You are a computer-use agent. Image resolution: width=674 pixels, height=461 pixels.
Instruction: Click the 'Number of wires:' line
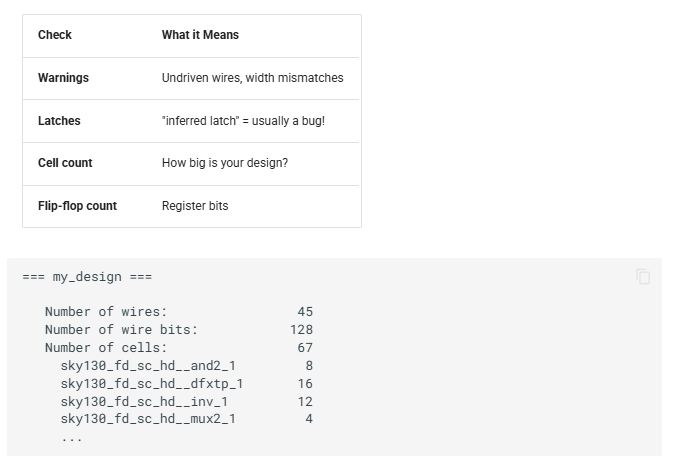pyautogui.click(x=106, y=312)
